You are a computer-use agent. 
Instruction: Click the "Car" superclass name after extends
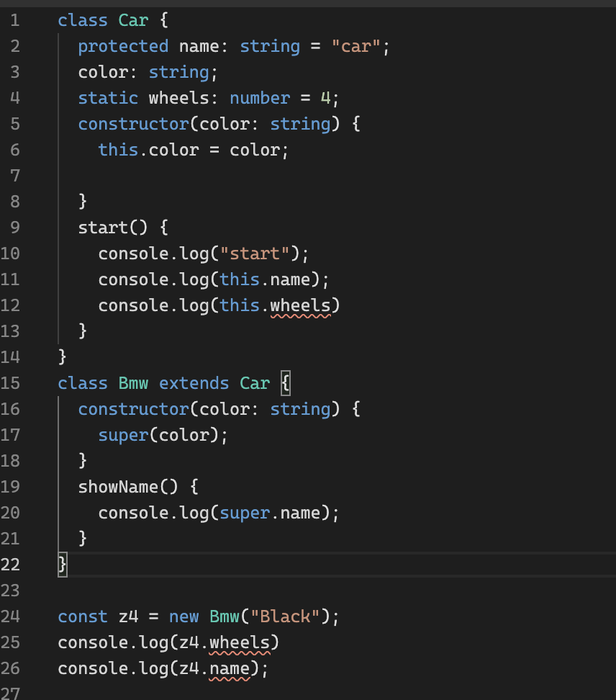click(x=255, y=383)
